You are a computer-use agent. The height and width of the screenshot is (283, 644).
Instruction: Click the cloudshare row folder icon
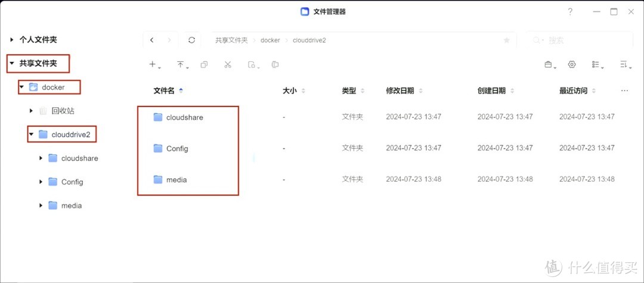[158, 117]
